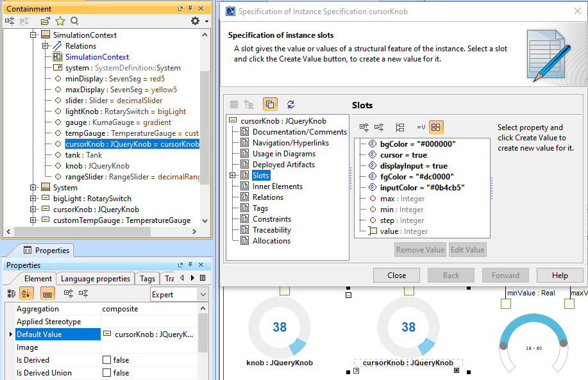The width and height of the screenshot is (588, 380).
Task: Click the collapse all icon above Slots list
Action: (x=380, y=128)
